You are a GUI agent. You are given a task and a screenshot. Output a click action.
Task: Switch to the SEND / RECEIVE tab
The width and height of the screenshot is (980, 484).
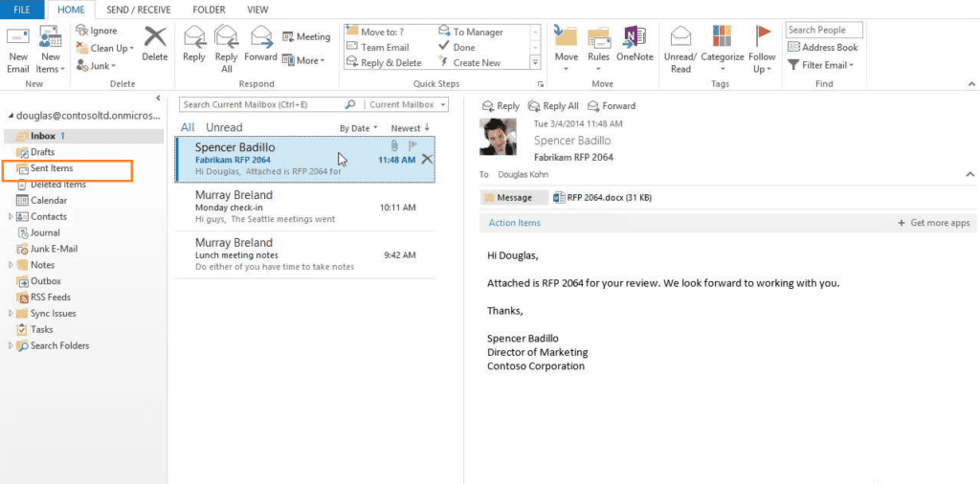pos(139,10)
